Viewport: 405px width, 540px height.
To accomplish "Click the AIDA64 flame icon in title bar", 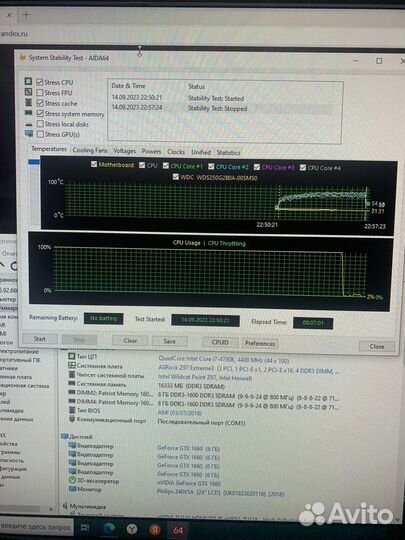I will (x=23, y=57).
